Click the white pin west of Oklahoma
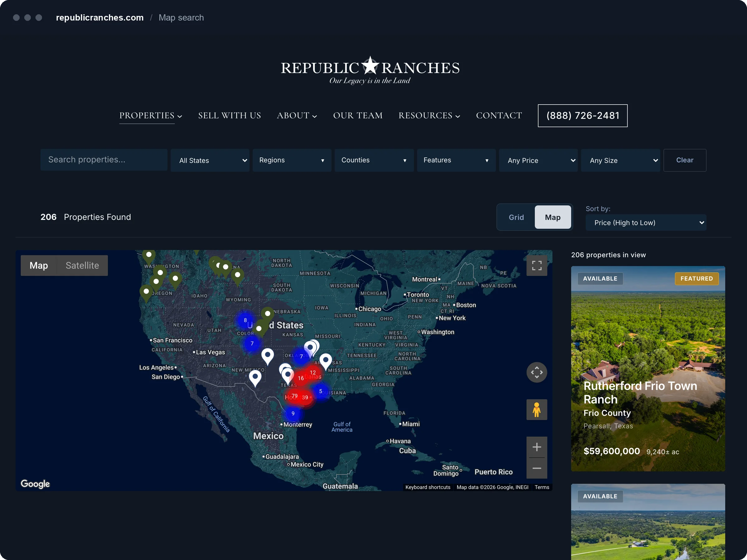 (x=267, y=357)
